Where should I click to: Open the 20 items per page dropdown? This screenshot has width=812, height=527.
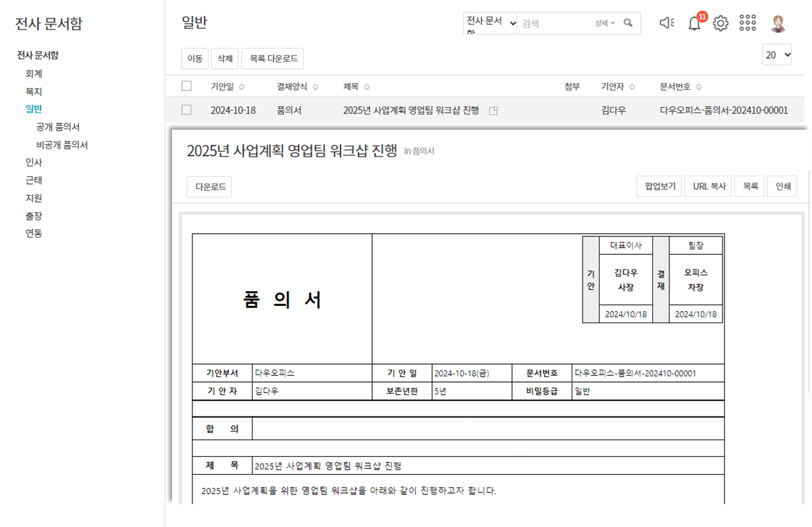pyautogui.click(x=777, y=55)
